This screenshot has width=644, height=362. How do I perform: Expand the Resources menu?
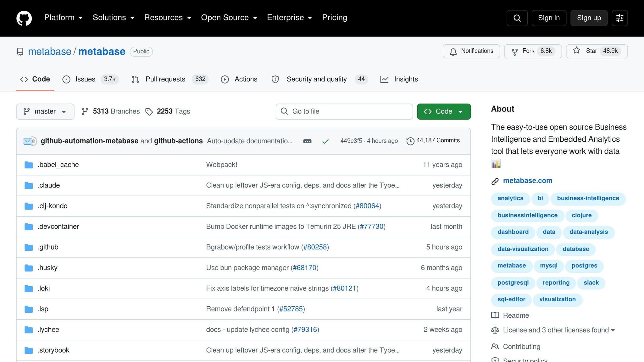tap(168, 18)
